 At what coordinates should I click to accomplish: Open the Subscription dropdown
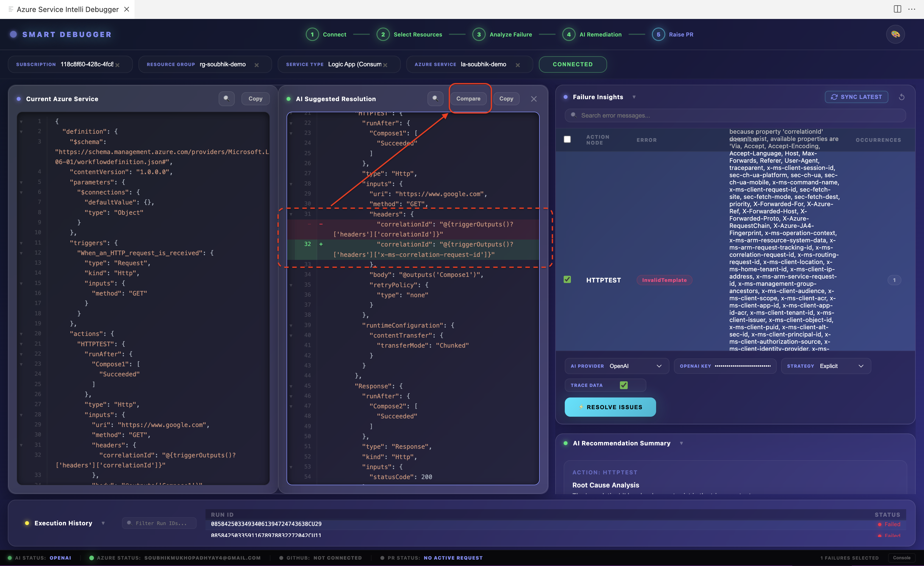[x=70, y=64]
